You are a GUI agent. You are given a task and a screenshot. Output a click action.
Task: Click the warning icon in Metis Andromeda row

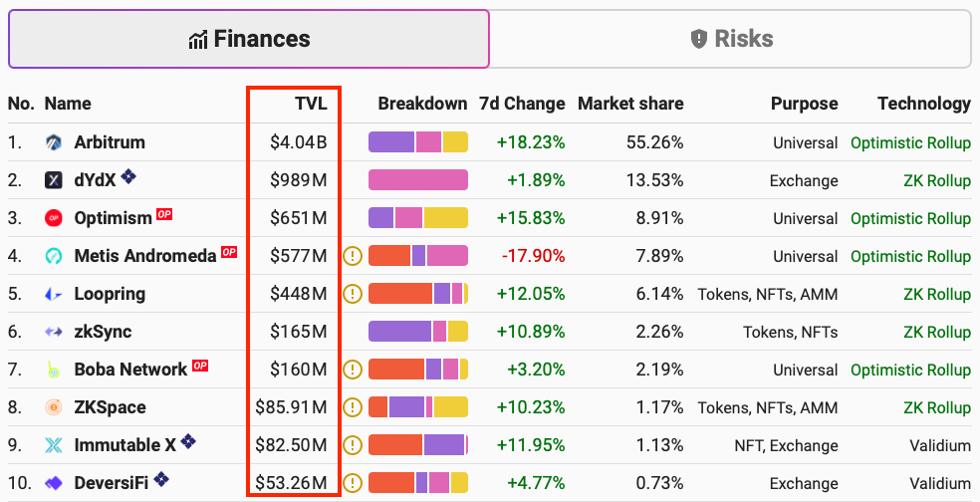tap(353, 256)
